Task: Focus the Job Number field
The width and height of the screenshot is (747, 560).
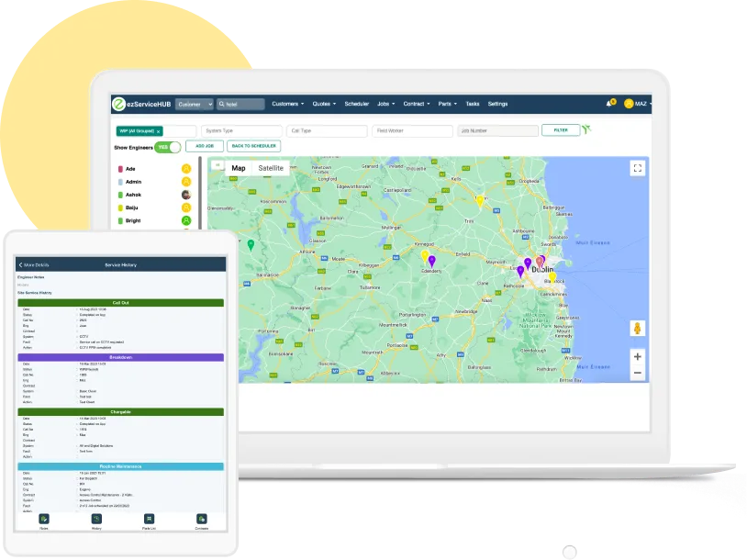Action: tap(497, 130)
